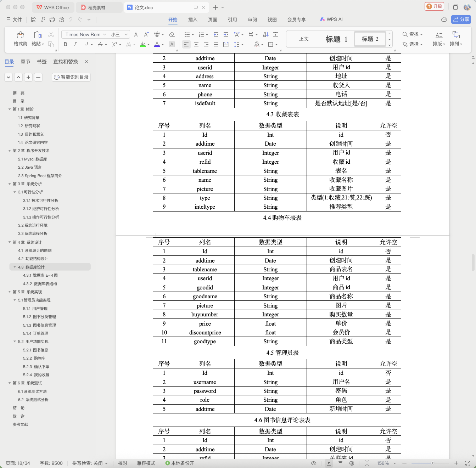
Task: Click the Format Painter brush icon
Action: click(21, 35)
